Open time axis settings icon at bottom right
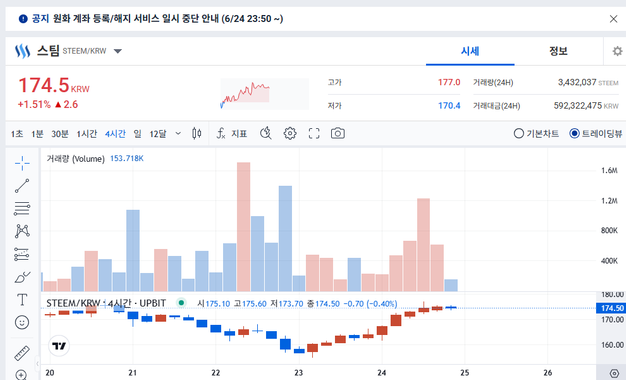Image resolution: width=626 pixels, height=380 pixels. coord(614,373)
